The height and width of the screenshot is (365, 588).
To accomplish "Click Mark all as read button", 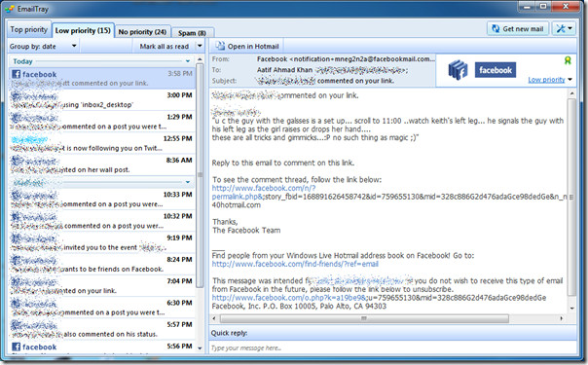I will coord(165,47).
